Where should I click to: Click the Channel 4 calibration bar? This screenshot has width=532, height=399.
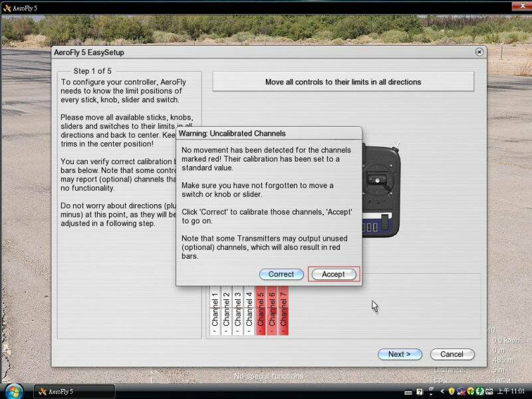click(249, 311)
